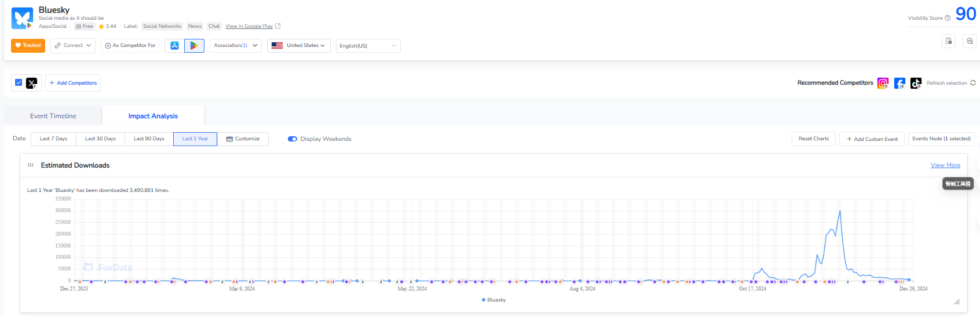Viewport: 980px width, 316px height.
Task: Open the View More link
Action: click(x=945, y=165)
